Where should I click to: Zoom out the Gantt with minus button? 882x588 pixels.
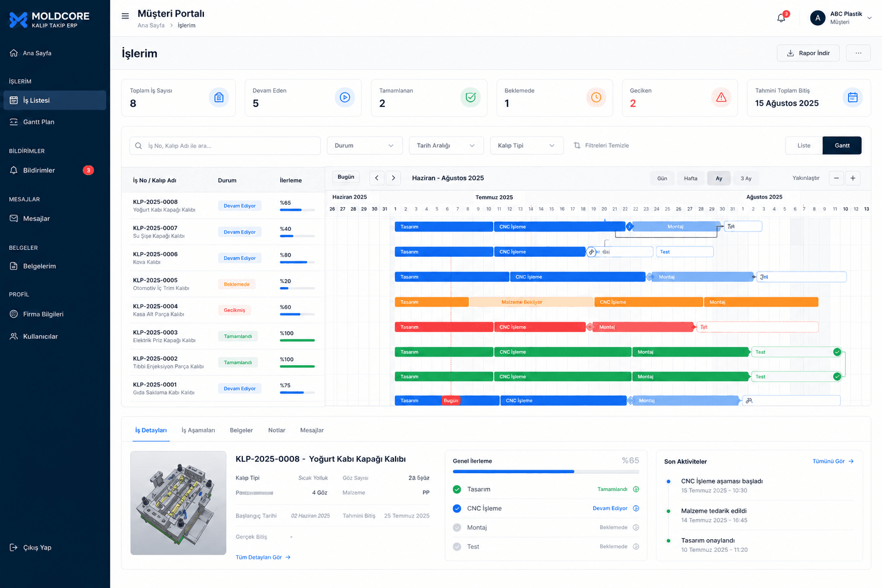837,178
